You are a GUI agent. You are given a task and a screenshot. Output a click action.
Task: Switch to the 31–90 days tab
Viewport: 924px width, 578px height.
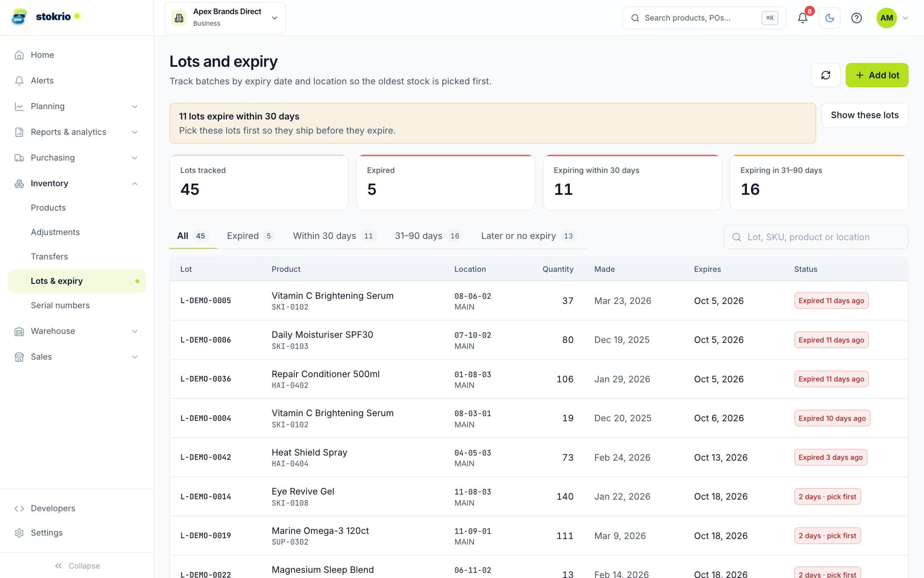tap(428, 236)
